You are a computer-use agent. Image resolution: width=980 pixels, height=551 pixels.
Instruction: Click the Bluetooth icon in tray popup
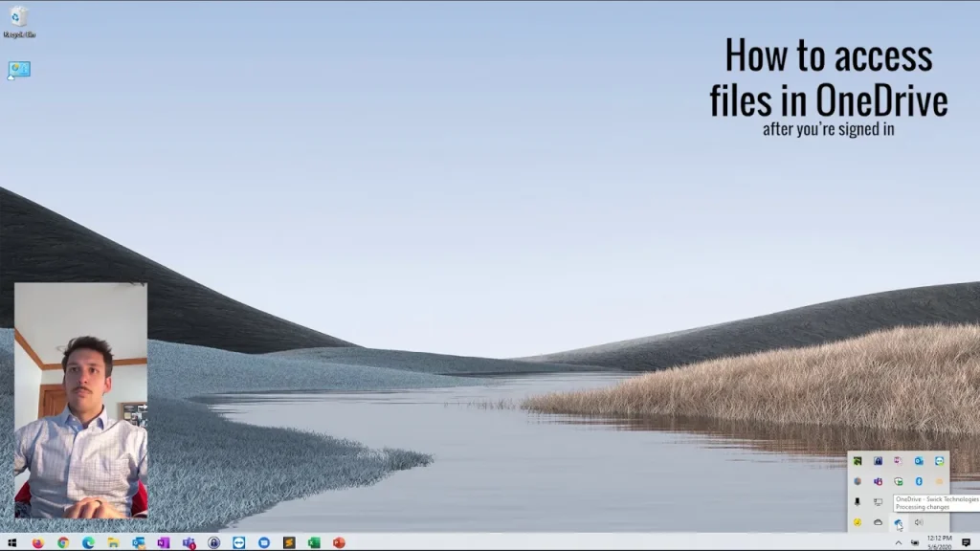919,482
